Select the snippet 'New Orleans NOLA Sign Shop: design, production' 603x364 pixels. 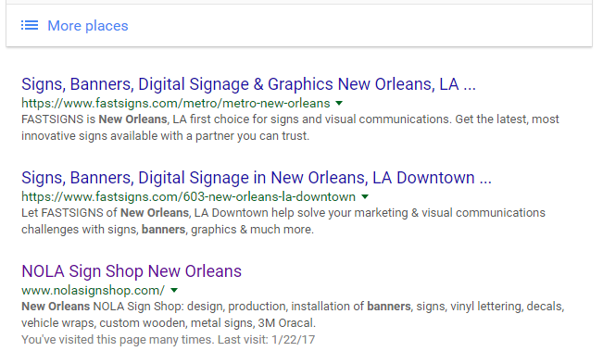coord(155,307)
